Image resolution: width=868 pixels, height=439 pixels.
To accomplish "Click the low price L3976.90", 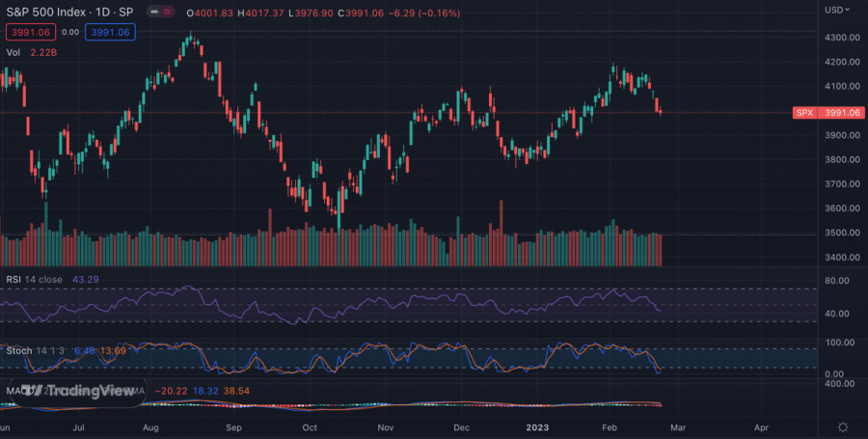I will pos(312,13).
